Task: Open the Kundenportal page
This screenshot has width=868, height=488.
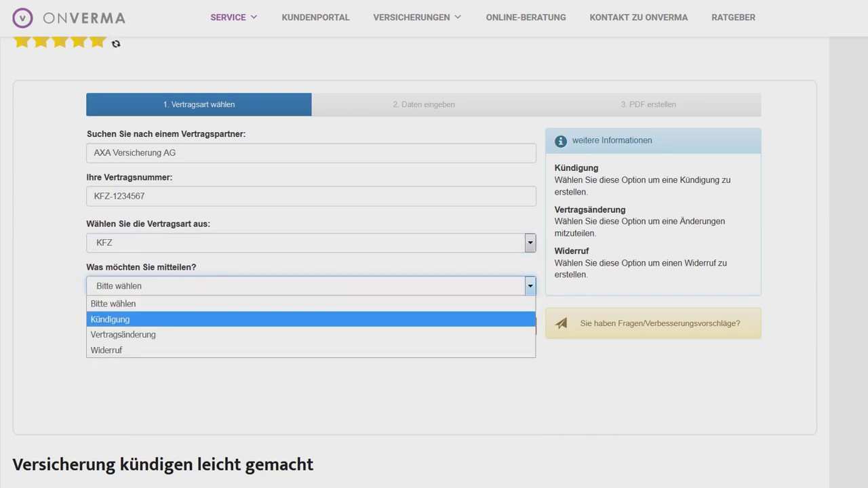Action: 315,18
